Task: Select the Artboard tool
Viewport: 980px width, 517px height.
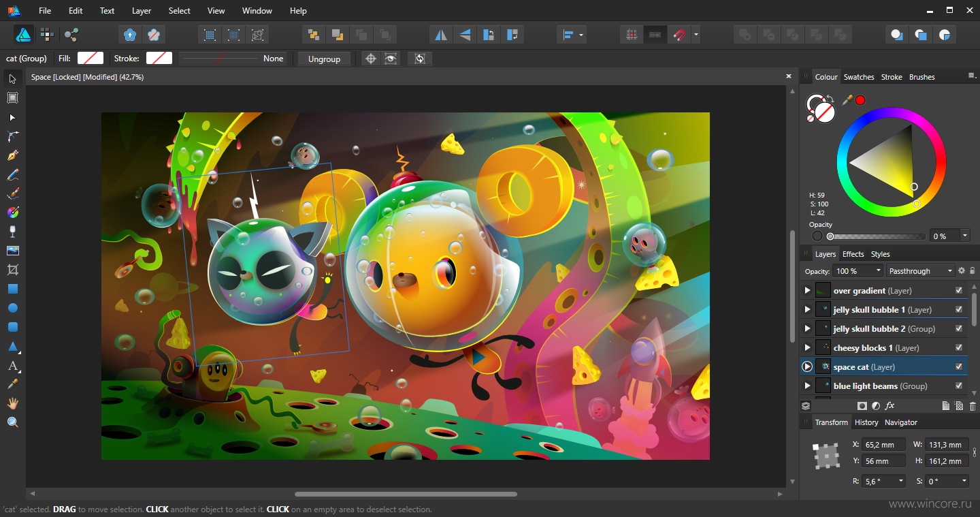Action: click(12, 98)
